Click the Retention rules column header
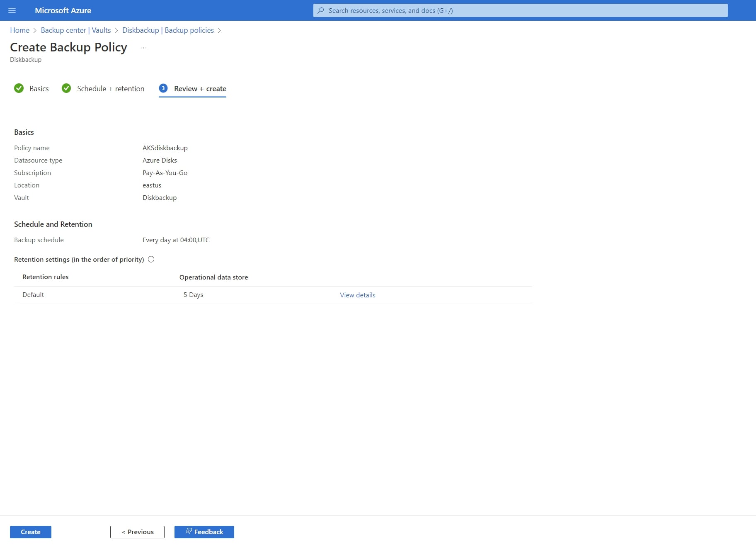Viewport: 756px width, 552px height. click(46, 277)
